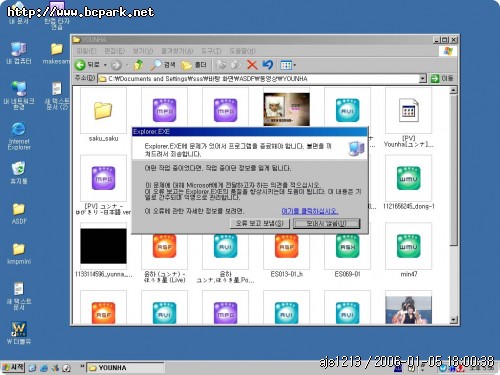Open the kmpmini desktop folder
500x375 pixels.
click(x=19, y=253)
